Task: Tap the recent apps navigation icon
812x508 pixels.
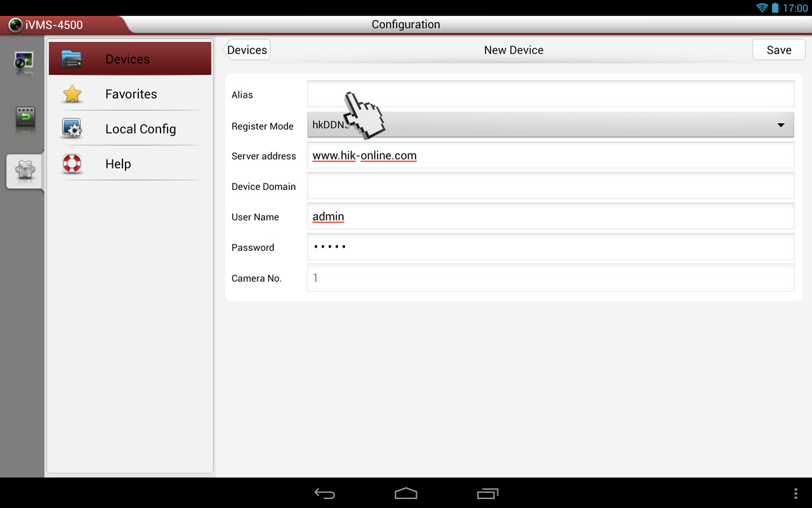Action: 488,493
